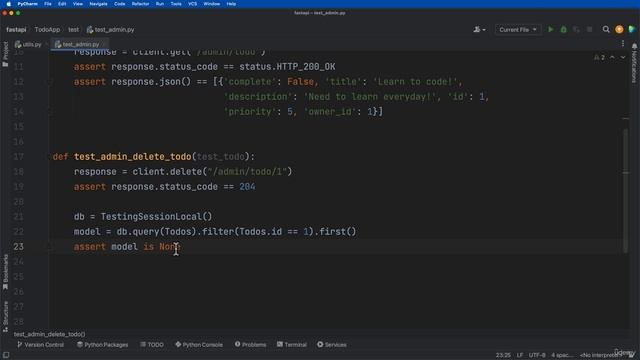The image size is (640, 360).
Task: Open the user account icon menu
Action: [x=479, y=29]
